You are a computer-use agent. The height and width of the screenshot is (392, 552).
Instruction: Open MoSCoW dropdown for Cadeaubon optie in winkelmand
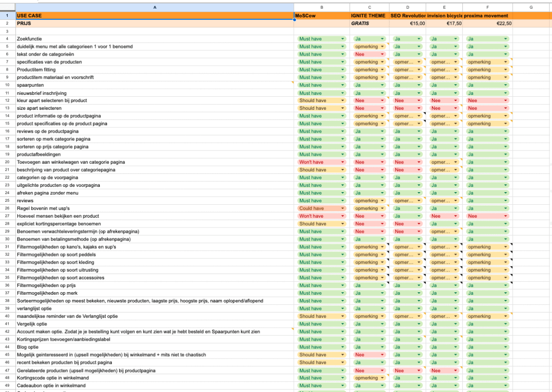click(322, 386)
